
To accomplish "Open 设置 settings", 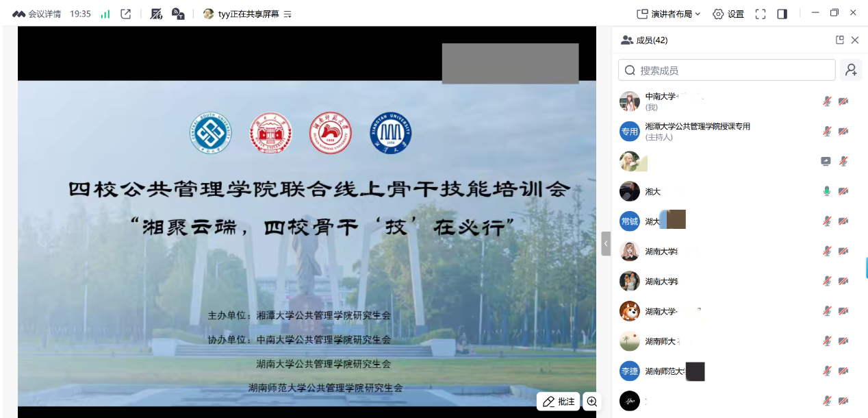I will [x=728, y=14].
